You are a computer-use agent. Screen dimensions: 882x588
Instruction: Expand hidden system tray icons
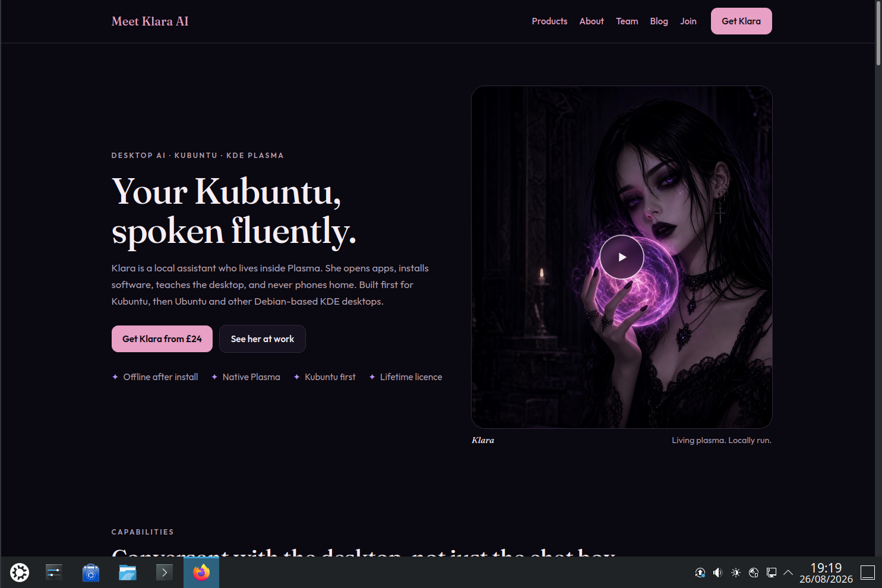pyautogui.click(x=788, y=573)
